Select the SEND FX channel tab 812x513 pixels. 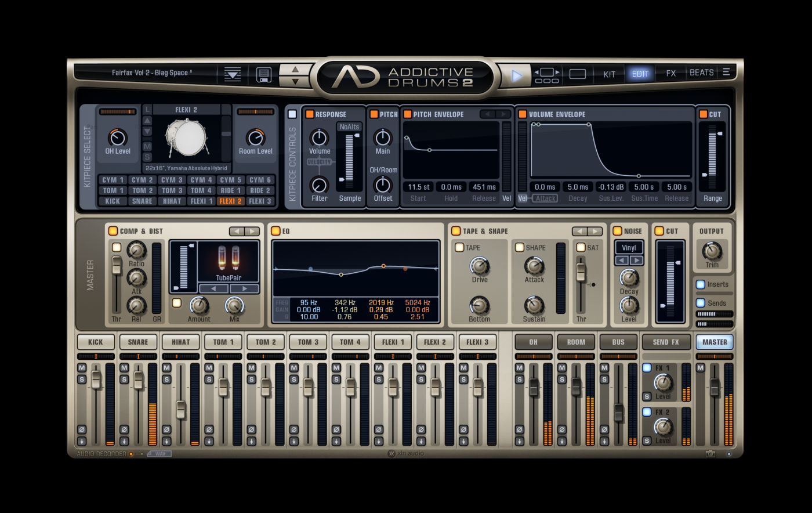click(666, 342)
